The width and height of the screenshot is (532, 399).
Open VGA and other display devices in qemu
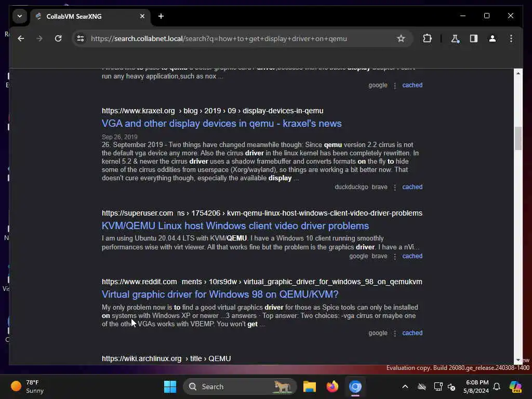tap(221, 124)
